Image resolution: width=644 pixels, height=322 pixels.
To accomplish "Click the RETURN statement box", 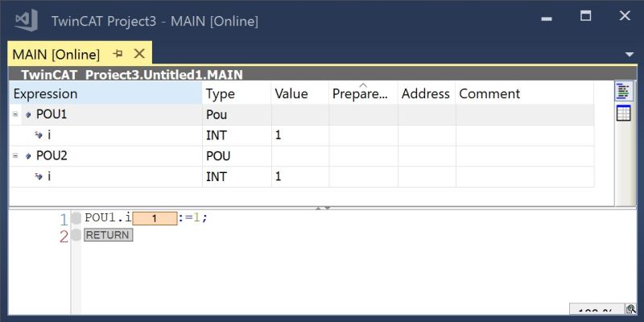I will pyautogui.click(x=109, y=235).
